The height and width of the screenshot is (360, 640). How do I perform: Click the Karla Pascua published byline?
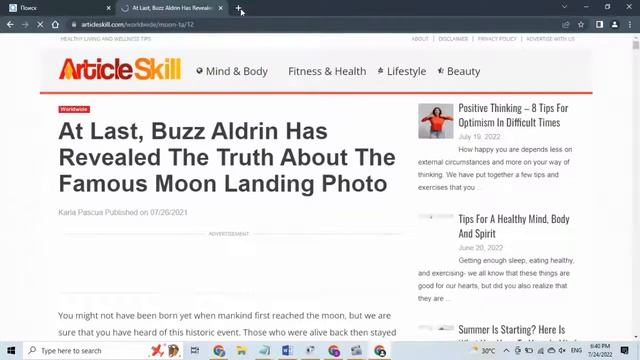[x=123, y=212]
